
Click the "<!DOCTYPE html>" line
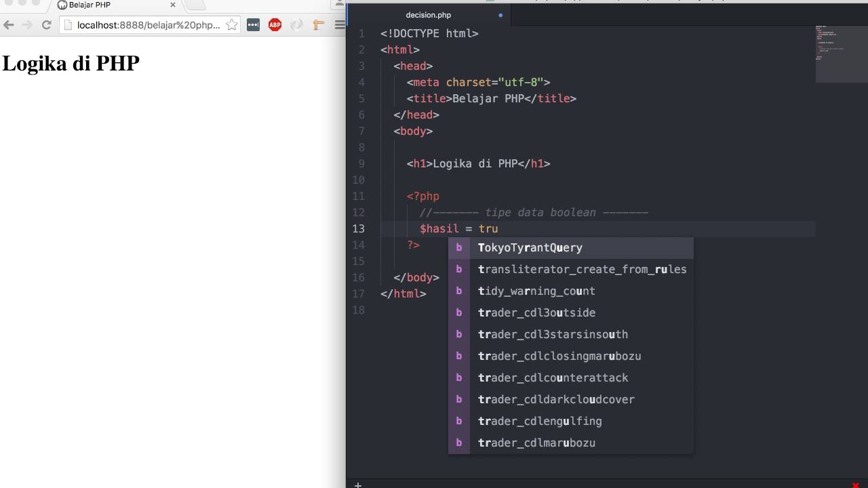429,33
